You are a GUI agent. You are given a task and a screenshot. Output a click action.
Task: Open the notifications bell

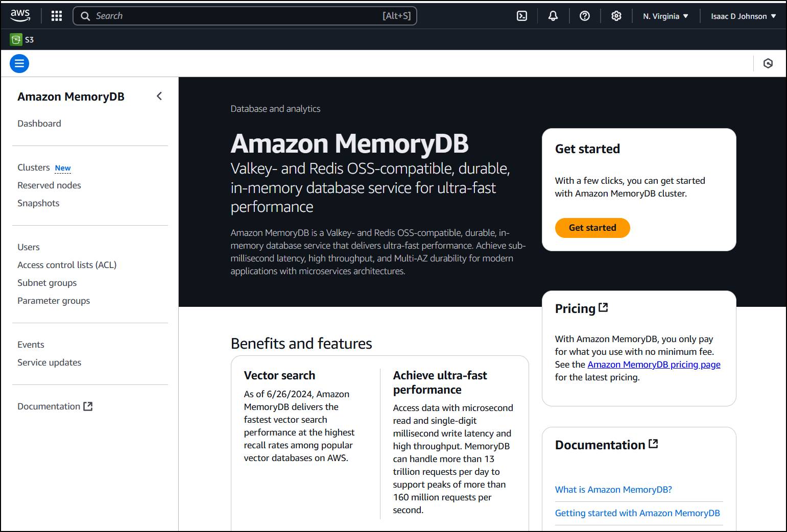pyautogui.click(x=553, y=16)
